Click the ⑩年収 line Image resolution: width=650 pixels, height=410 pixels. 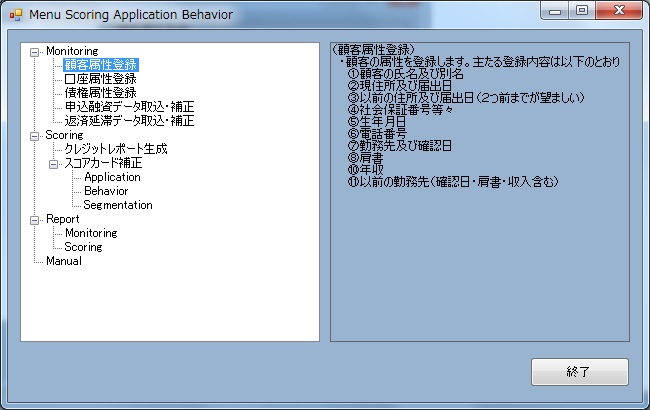pos(365,170)
